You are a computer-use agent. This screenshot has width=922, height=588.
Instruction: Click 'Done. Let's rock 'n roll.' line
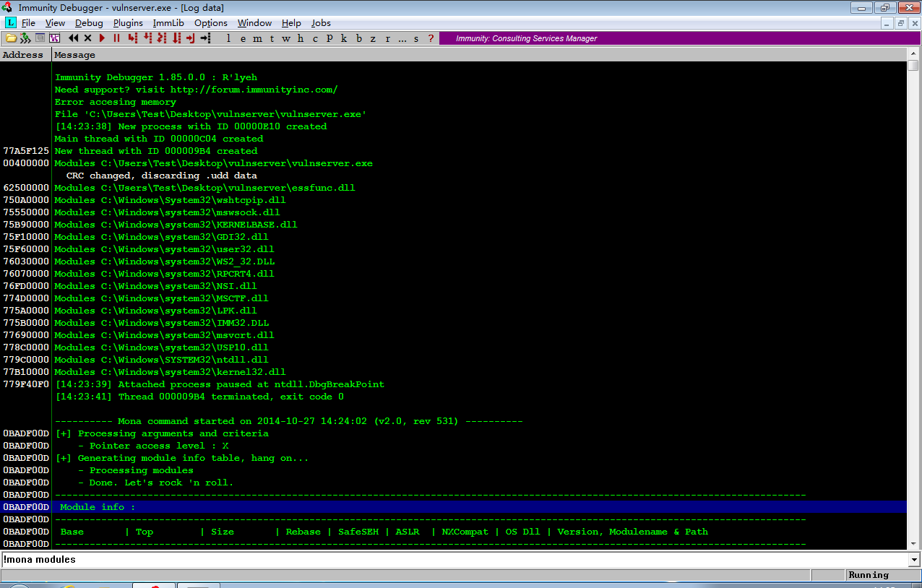click(156, 483)
